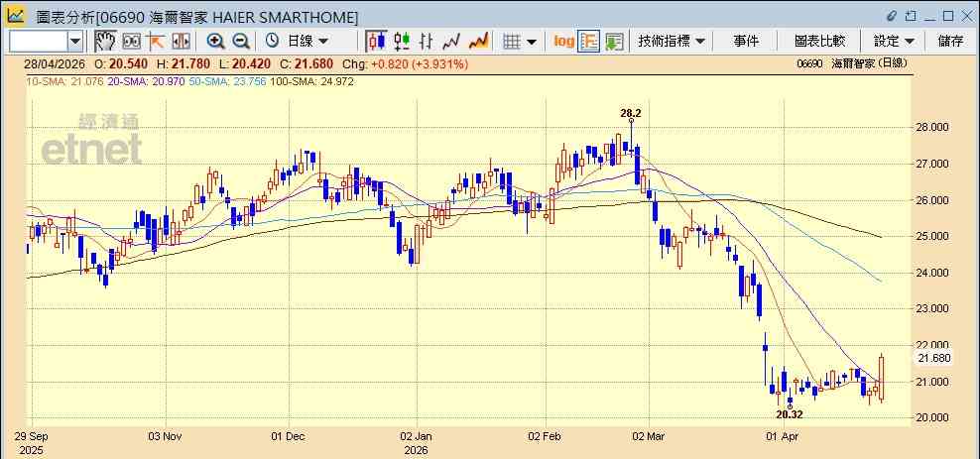Toggle the green download arrow panel button
980x459 pixels.
(614, 42)
